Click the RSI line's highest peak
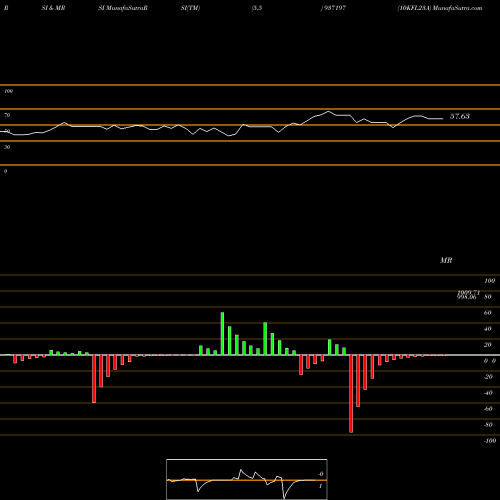Screen dimensions: 500x500 (329, 112)
